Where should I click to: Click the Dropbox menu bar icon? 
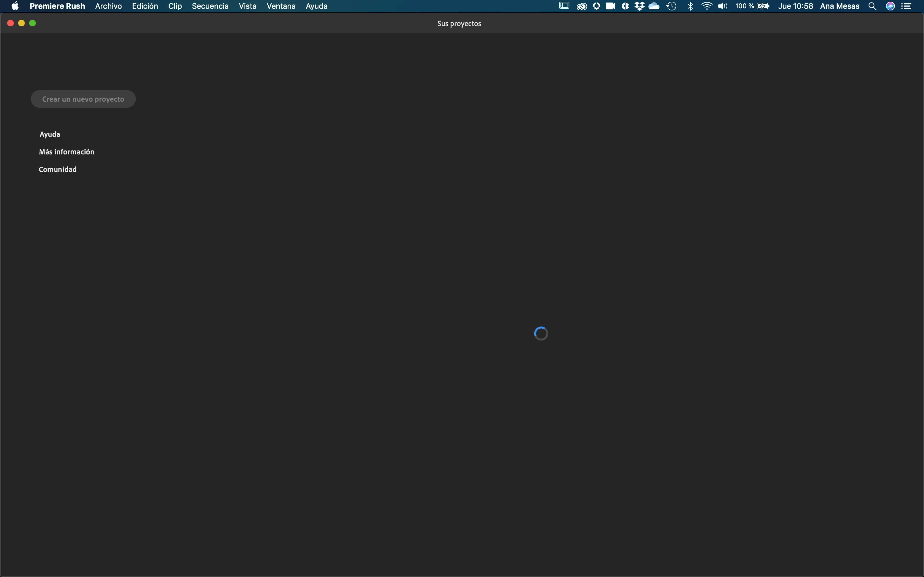[639, 6]
